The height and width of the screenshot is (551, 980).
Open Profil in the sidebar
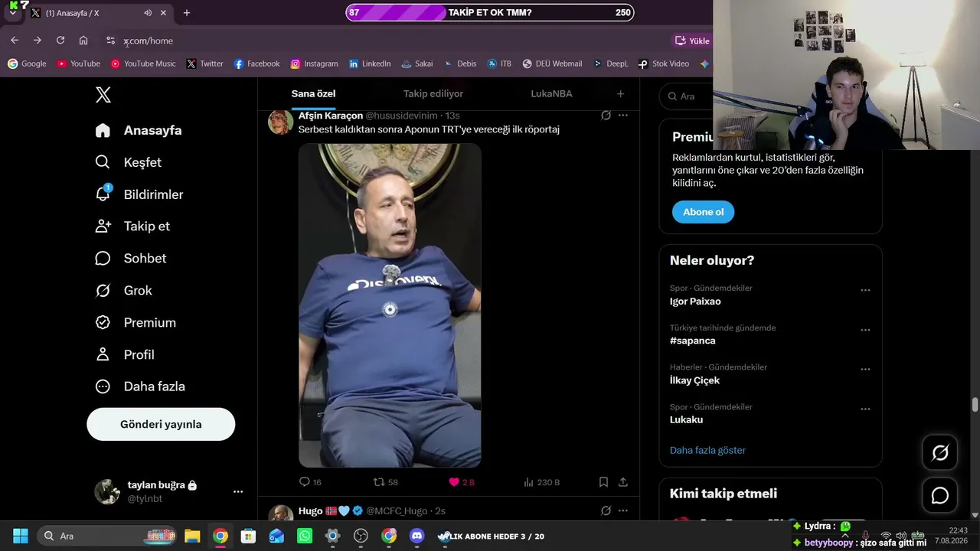125,354
